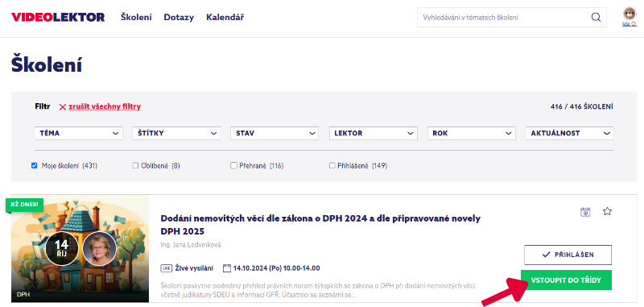Click the 14 ŘÍJ date badge
Image resolution: width=644 pixels, height=307 pixels.
(x=62, y=248)
